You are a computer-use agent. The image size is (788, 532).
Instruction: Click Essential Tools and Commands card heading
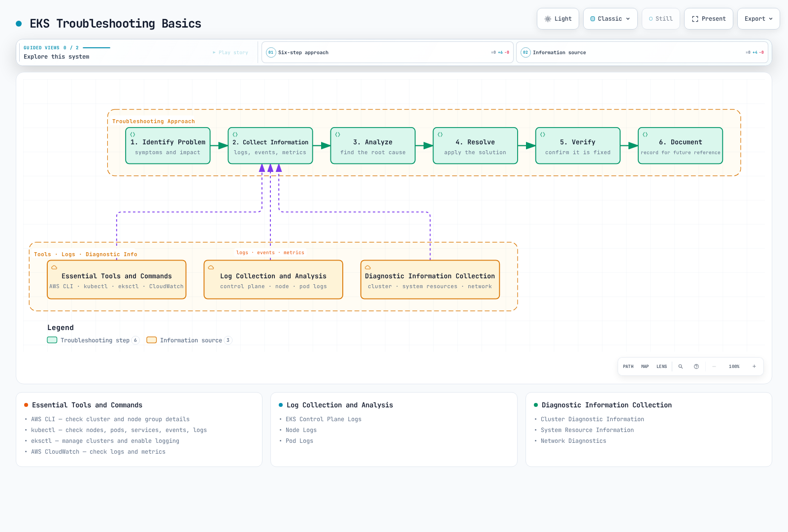point(87,405)
